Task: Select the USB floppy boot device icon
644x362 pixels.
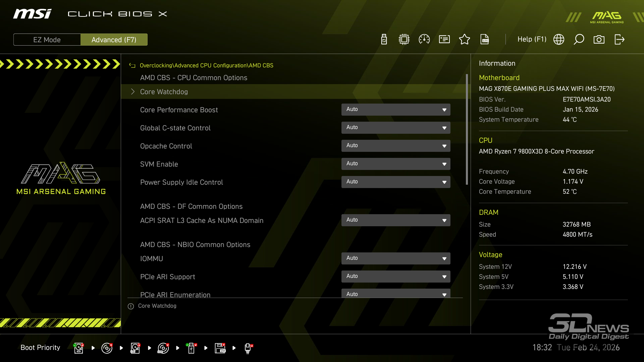Action: 220,348
